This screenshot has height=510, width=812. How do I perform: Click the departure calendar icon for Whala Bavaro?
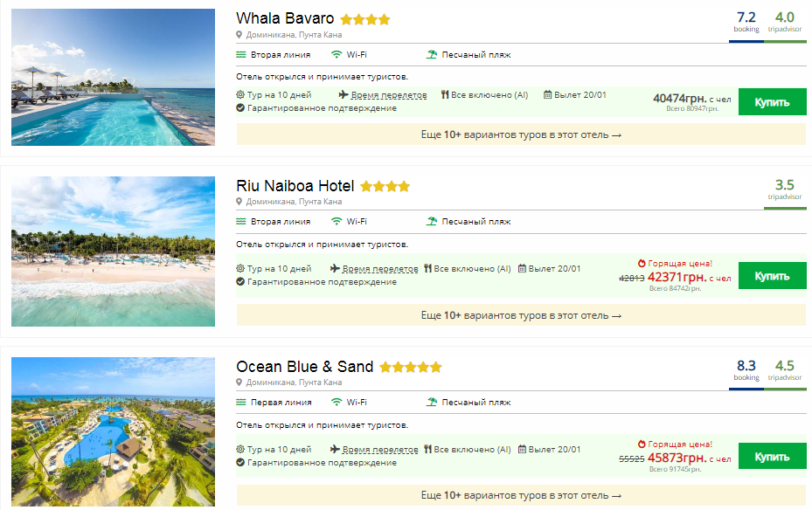(x=548, y=95)
